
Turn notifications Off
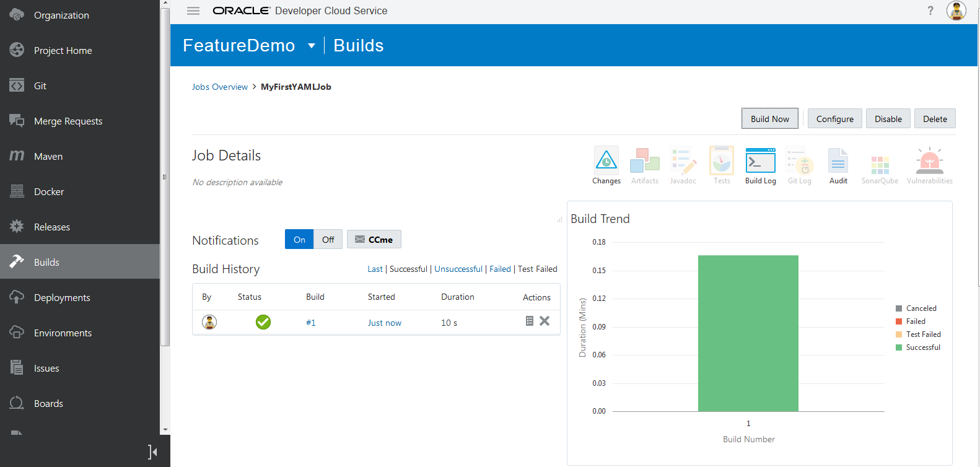pyautogui.click(x=328, y=240)
